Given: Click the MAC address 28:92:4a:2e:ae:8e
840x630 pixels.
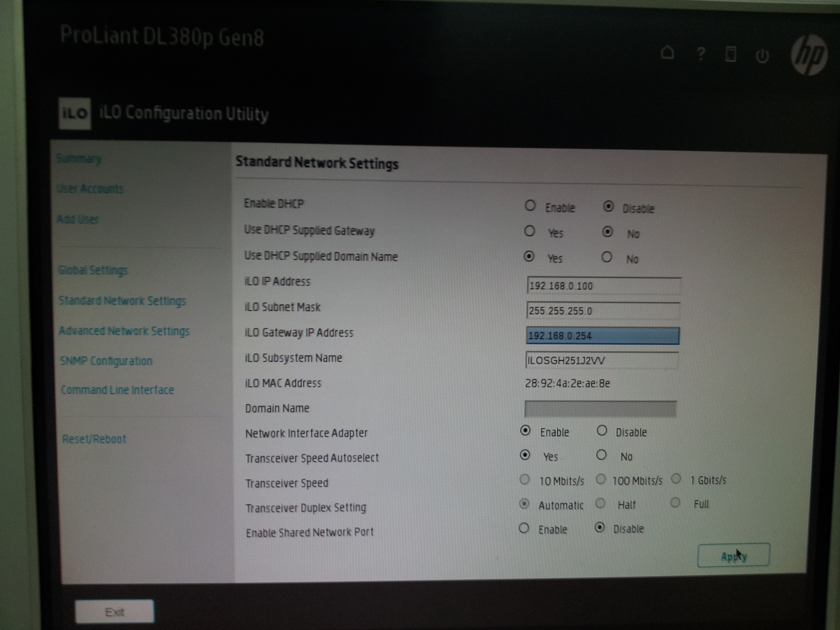Looking at the screenshot, I should click(x=567, y=383).
